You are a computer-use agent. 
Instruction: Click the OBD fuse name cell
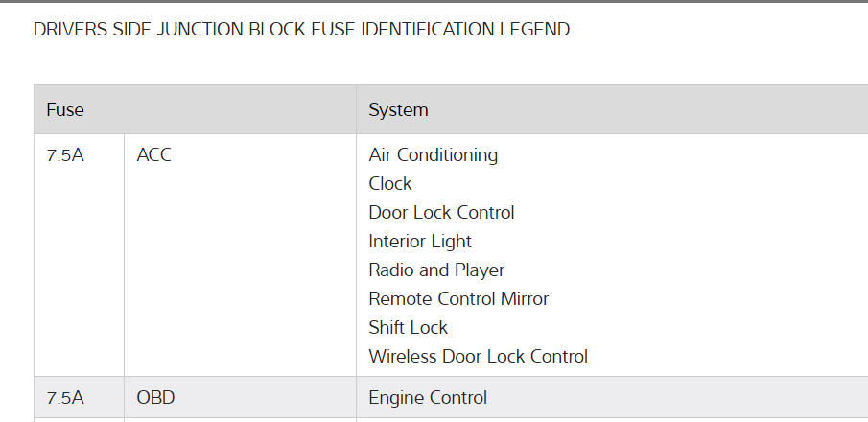(155, 398)
